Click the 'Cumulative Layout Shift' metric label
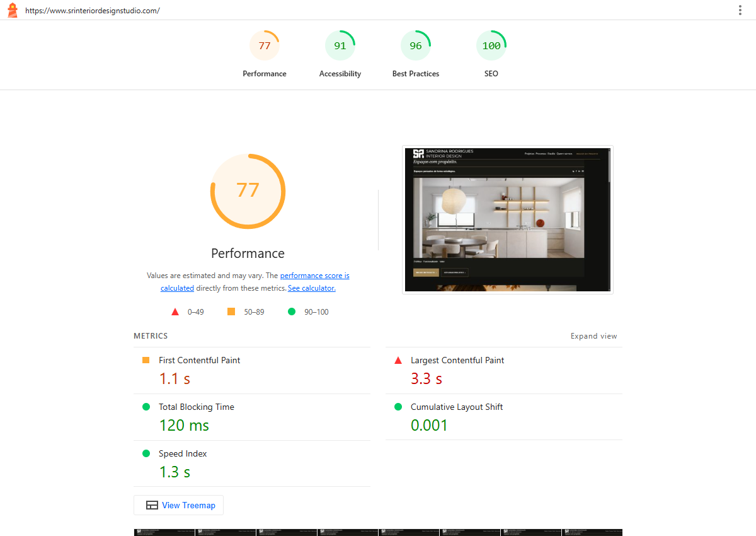The width and height of the screenshot is (756, 536). (457, 407)
